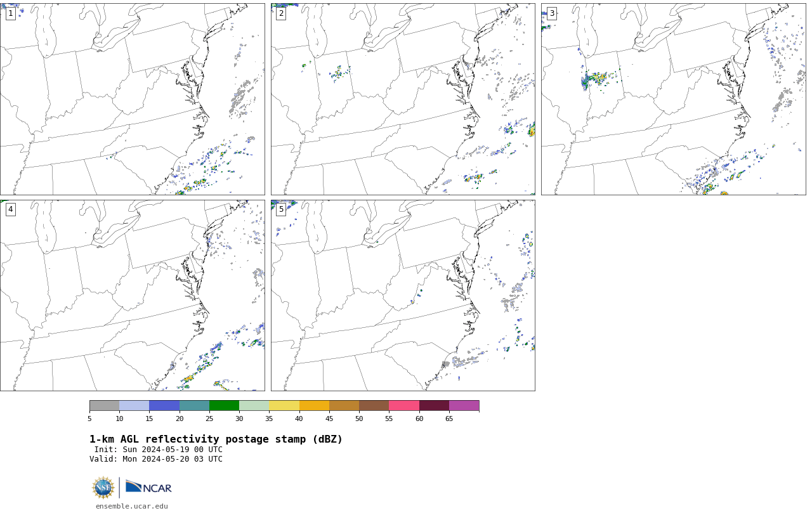Click the dark green 25-30 dBZ swatch
Viewport: 812px width, 513px height.
224,406
